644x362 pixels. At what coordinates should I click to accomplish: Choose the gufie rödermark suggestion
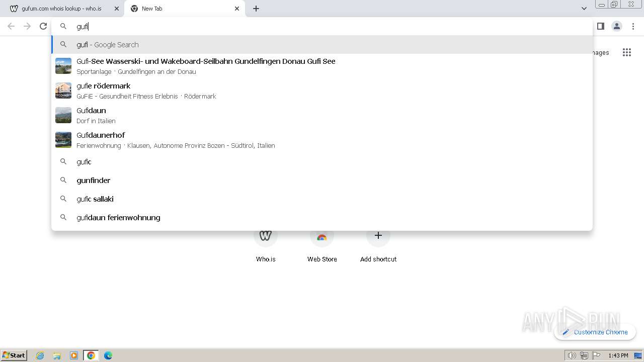pos(322,90)
